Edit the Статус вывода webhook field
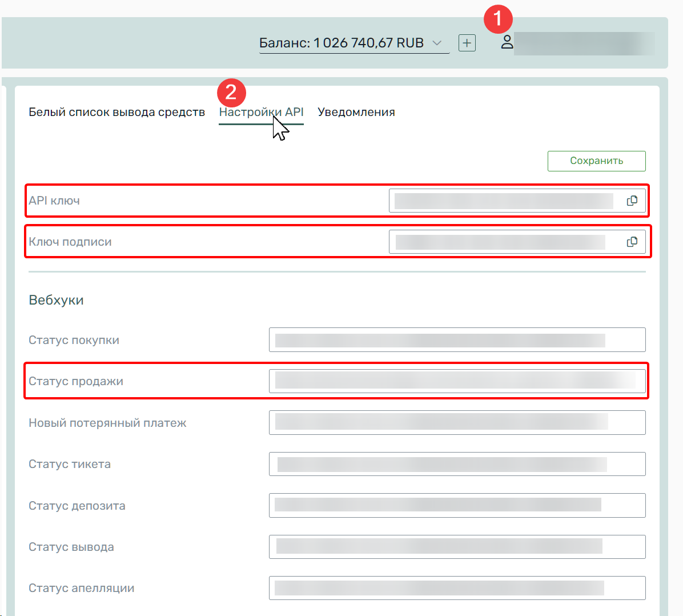Viewport: 683px width, 616px height. pyautogui.click(x=457, y=547)
